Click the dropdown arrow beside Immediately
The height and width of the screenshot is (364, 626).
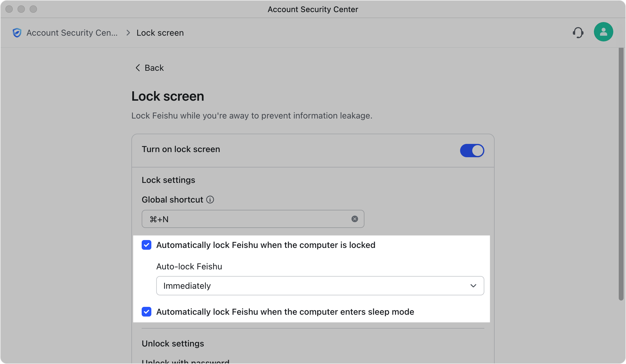click(473, 286)
